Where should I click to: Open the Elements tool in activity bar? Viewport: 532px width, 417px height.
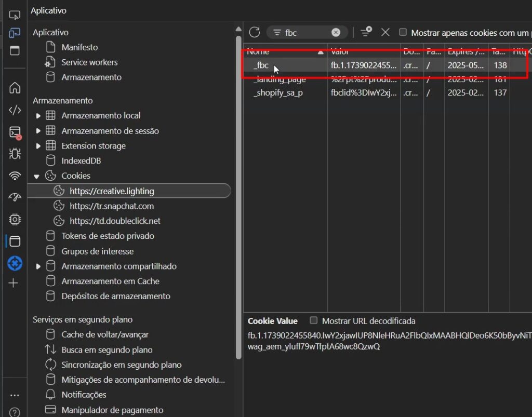coord(15,110)
